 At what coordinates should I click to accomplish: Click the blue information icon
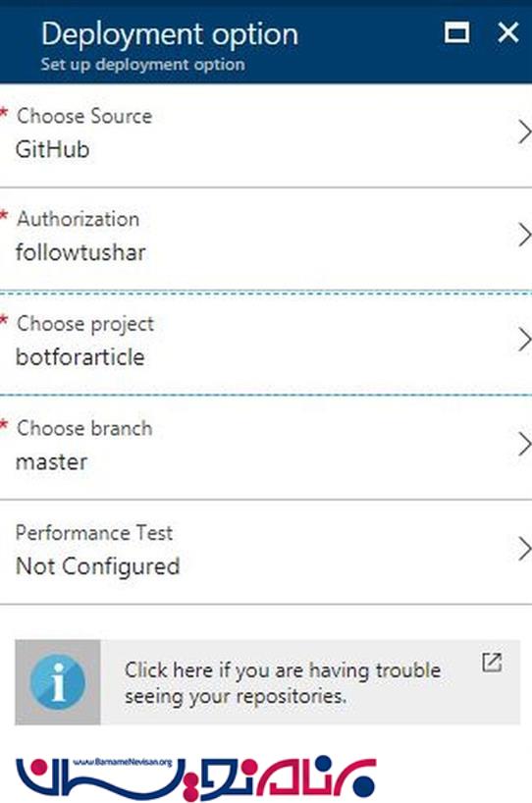click(58, 682)
